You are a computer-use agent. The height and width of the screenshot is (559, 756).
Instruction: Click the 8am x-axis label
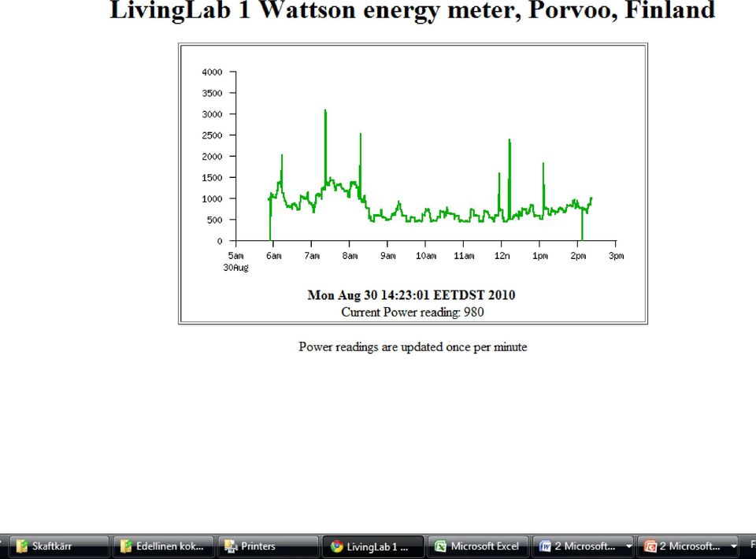point(350,256)
